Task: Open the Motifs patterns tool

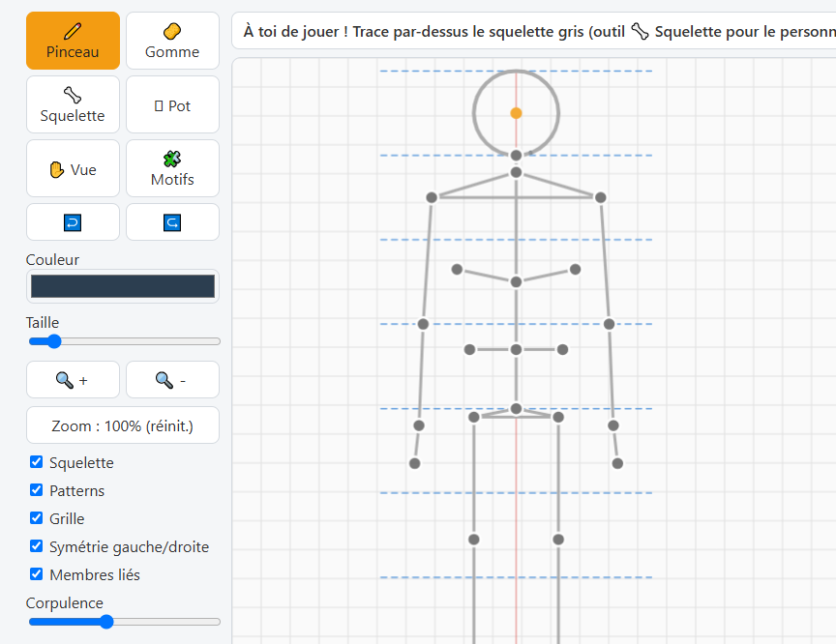Action: [172, 168]
